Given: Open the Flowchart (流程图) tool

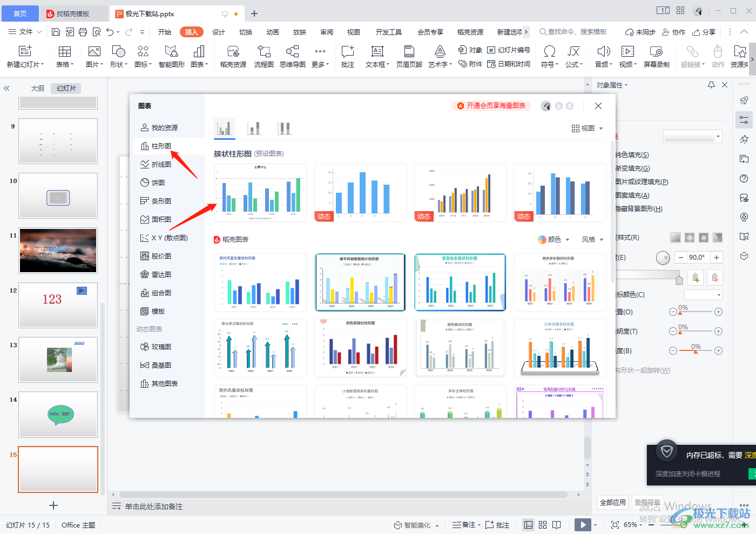Looking at the screenshot, I should [264, 57].
